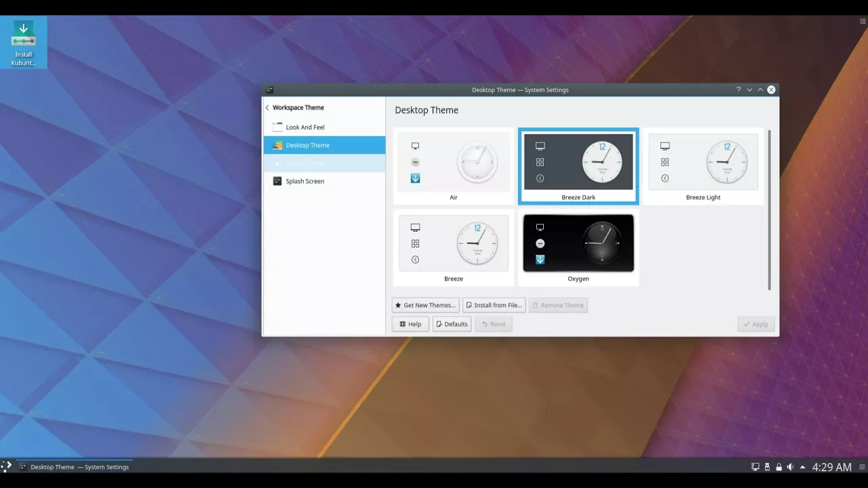Restore settings with Defaults button

(x=452, y=324)
